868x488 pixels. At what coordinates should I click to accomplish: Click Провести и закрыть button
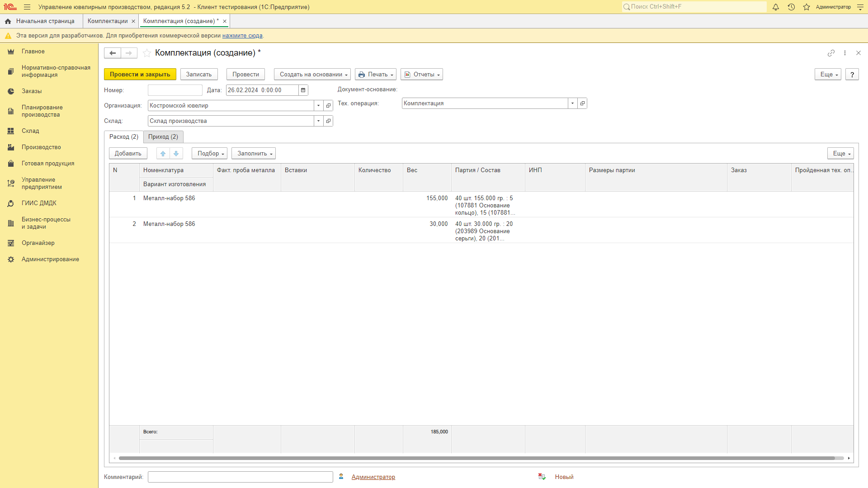(140, 75)
